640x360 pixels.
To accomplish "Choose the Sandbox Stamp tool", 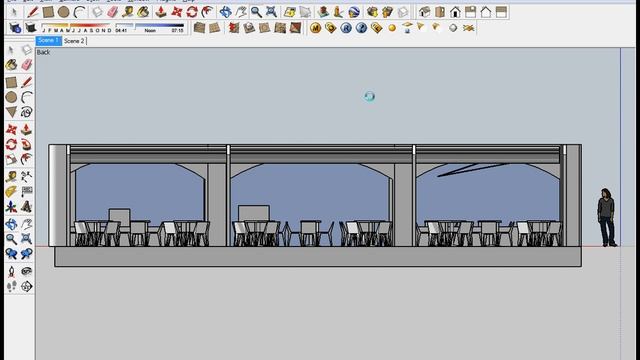I will [x=249, y=28].
